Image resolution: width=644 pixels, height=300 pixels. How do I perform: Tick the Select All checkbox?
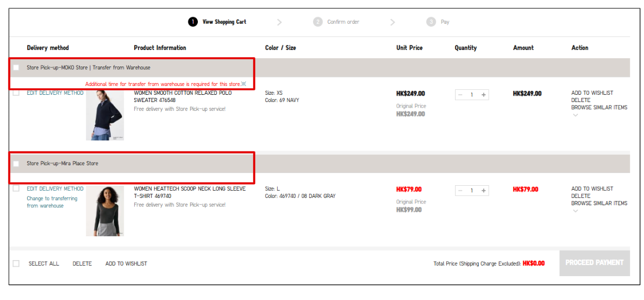point(16,263)
